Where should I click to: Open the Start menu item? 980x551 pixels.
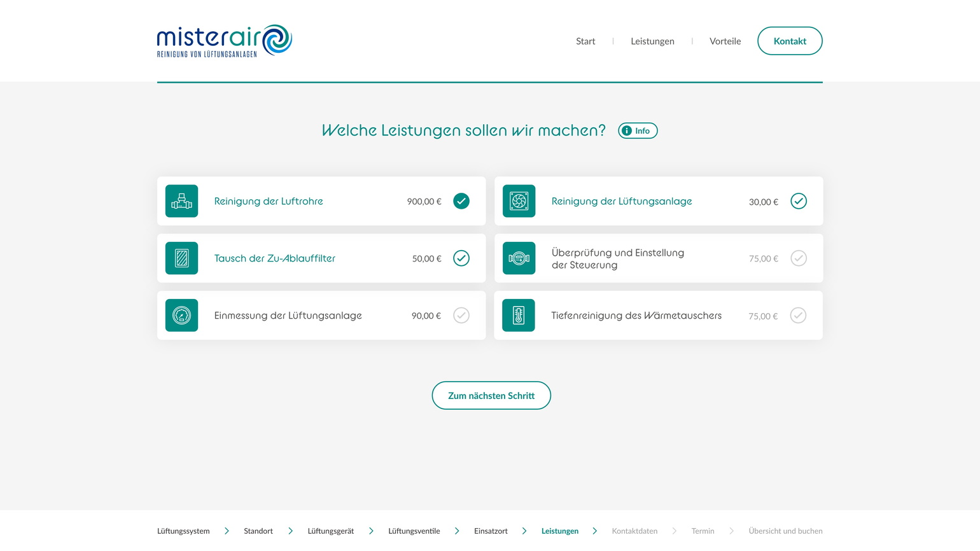pos(585,41)
